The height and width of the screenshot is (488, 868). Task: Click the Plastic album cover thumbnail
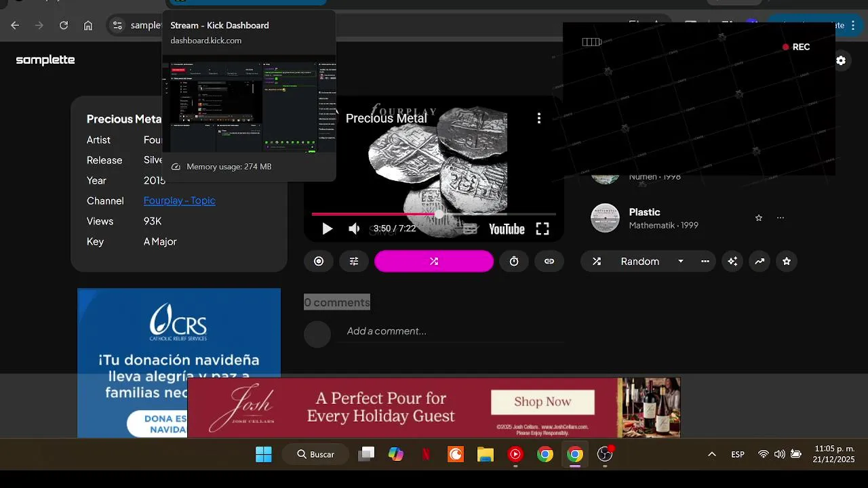tap(605, 218)
